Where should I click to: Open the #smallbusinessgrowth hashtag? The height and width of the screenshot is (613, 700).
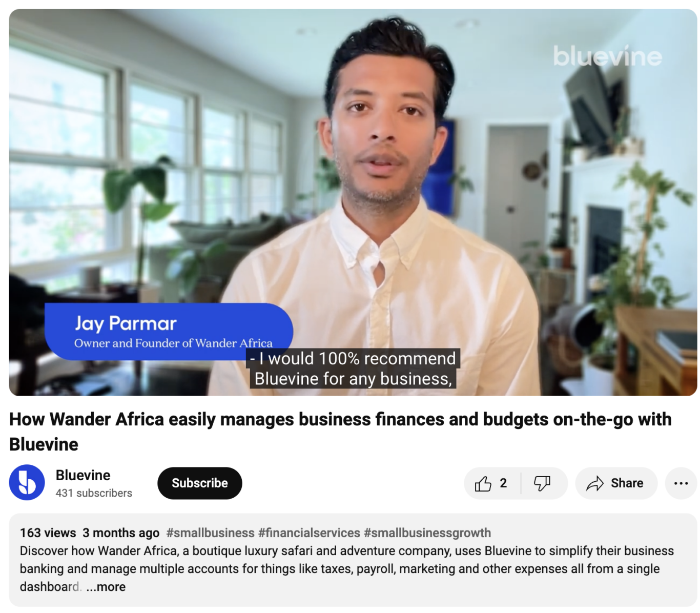coord(427,533)
